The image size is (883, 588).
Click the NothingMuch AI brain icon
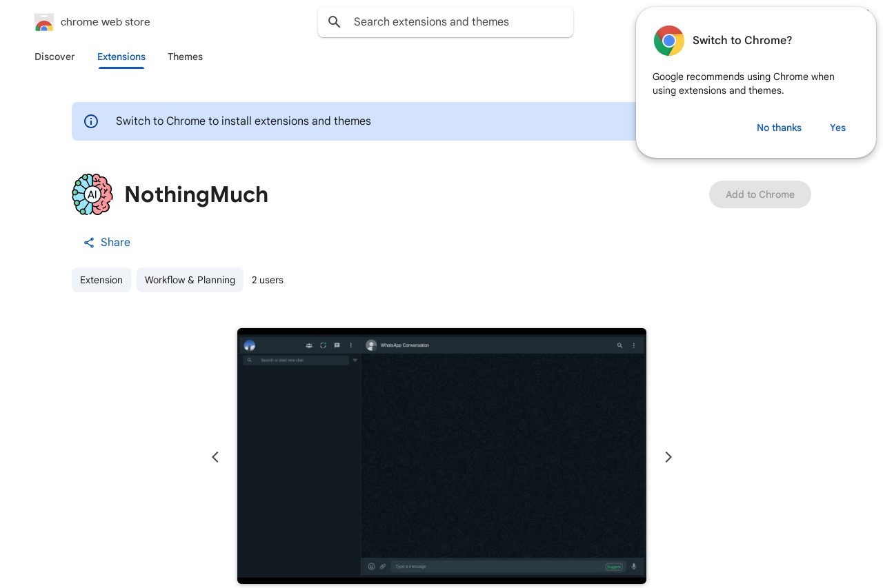tap(92, 194)
